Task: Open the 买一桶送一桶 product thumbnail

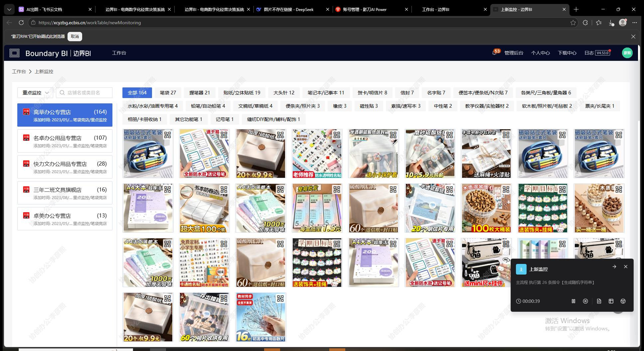Action: (599, 208)
